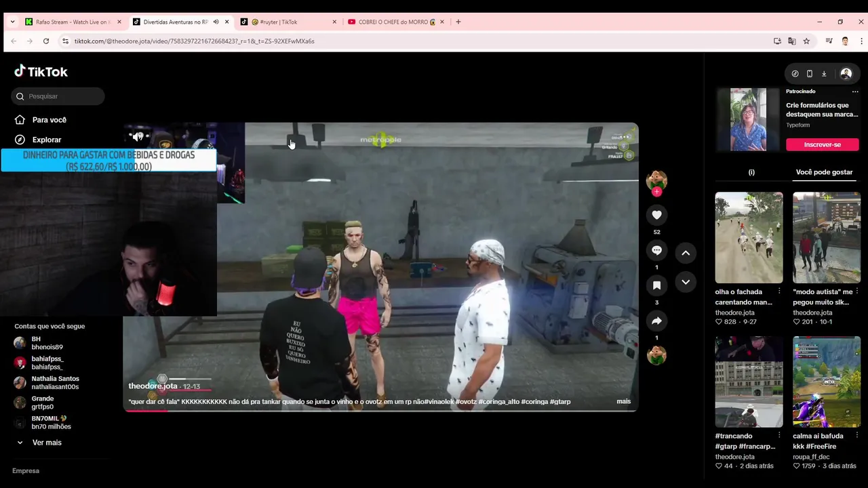Expand caption with mais link
868x488 pixels.
point(623,401)
